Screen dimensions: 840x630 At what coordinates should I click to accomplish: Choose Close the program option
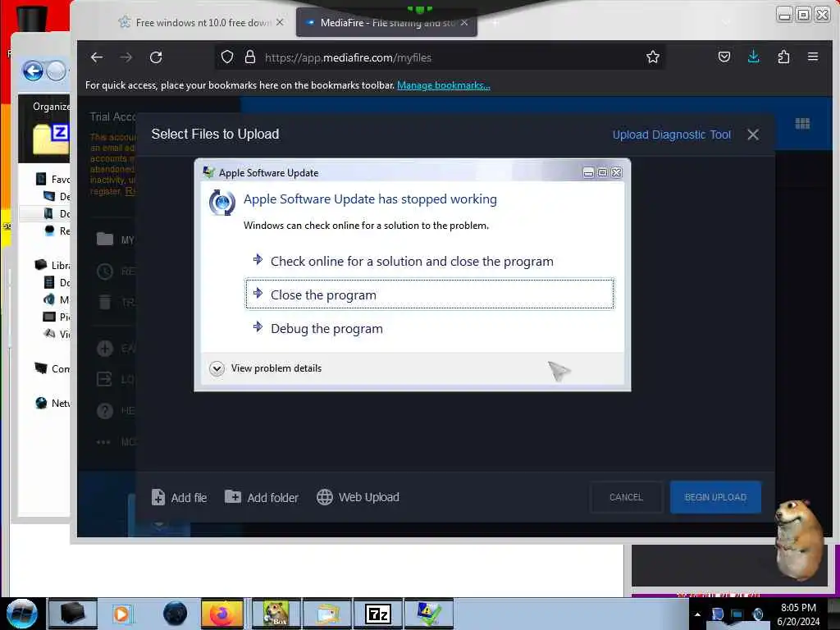point(430,294)
